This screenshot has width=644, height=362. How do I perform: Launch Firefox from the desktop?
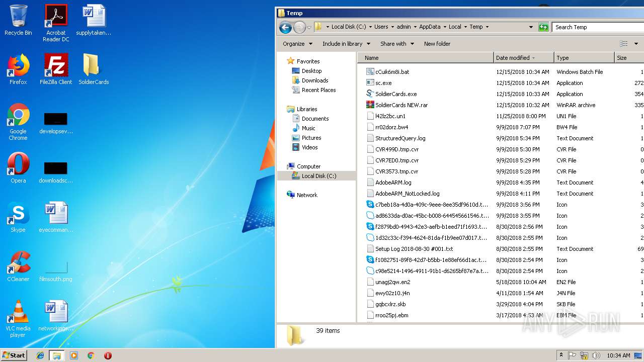coord(18,69)
